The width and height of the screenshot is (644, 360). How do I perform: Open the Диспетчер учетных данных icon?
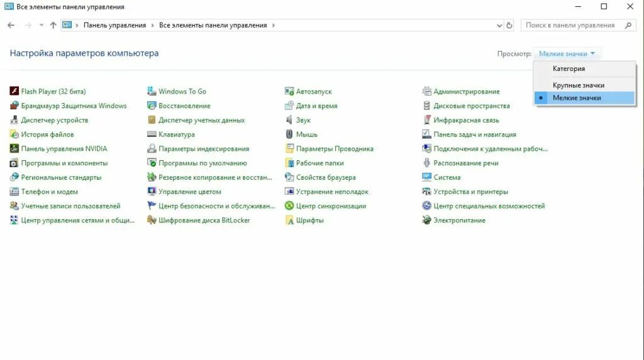coord(152,120)
